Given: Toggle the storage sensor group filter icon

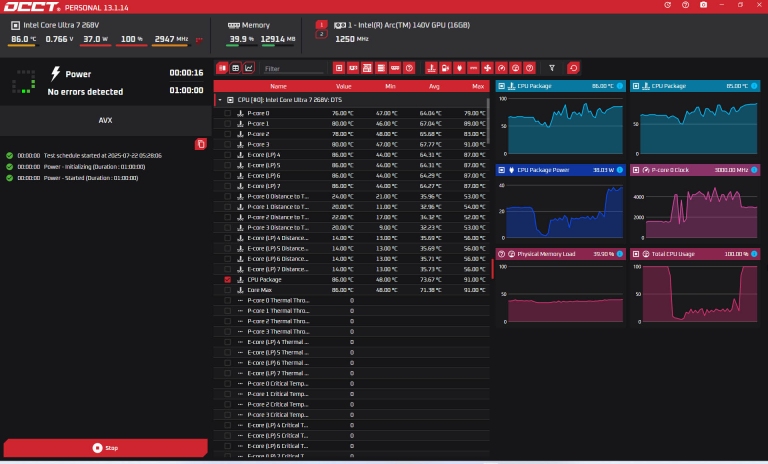Looking at the screenshot, I should (381, 68).
